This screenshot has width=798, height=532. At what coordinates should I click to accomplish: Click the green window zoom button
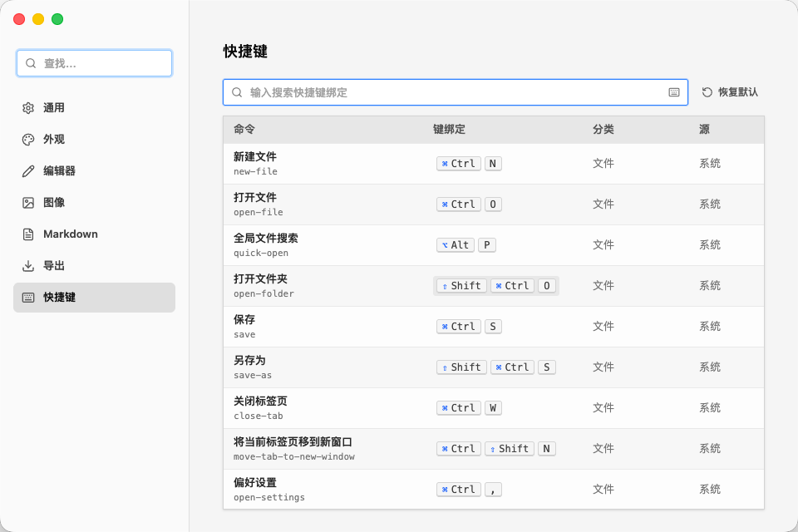[x=57, y=19]
